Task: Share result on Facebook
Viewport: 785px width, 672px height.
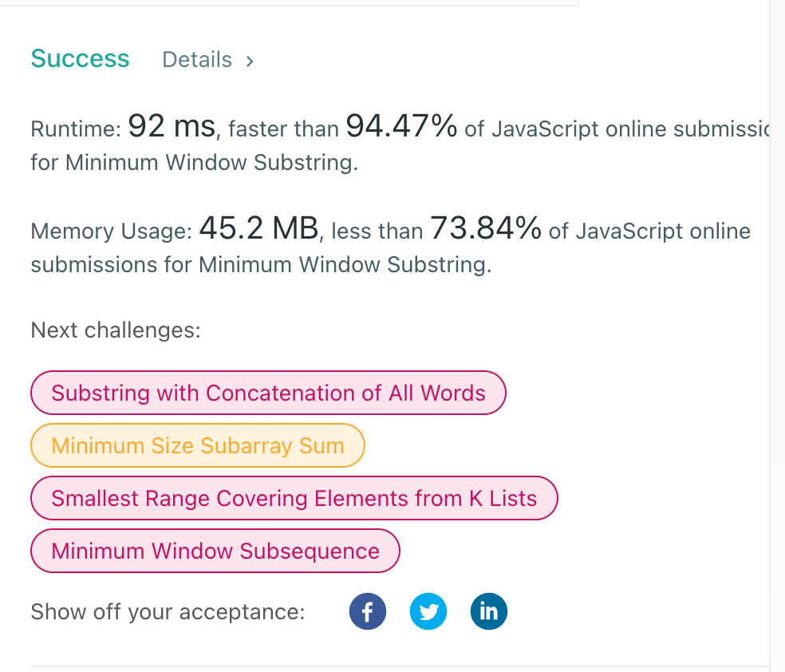Action: coord(368,612)
